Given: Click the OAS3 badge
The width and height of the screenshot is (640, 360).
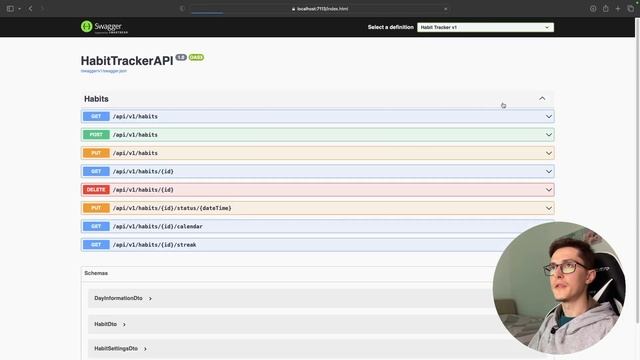Looking at the screenshot, I should coord(196,57).
